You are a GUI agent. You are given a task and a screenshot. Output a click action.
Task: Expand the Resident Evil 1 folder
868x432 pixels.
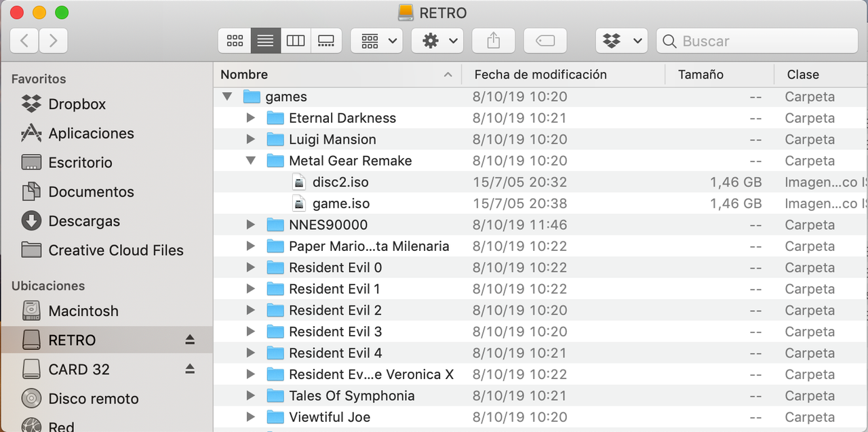coord(251,289)
